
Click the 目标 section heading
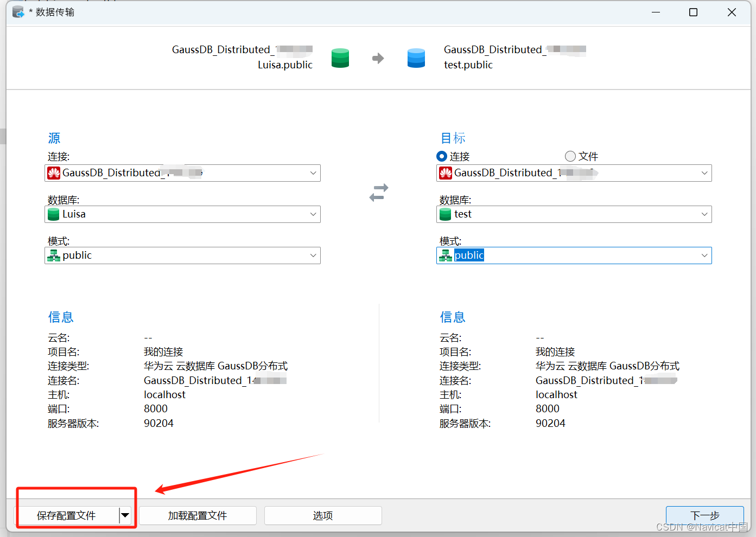(x=453, y=138)
